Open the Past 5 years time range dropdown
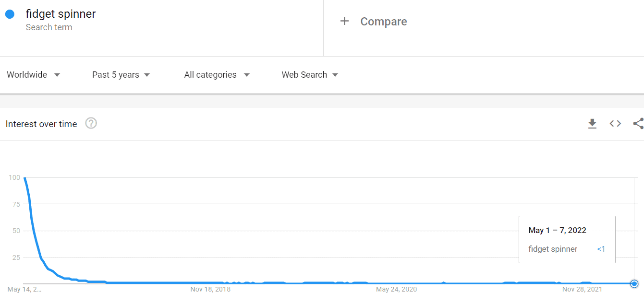Viewport: 644px width, 304px height. (121, 75)
